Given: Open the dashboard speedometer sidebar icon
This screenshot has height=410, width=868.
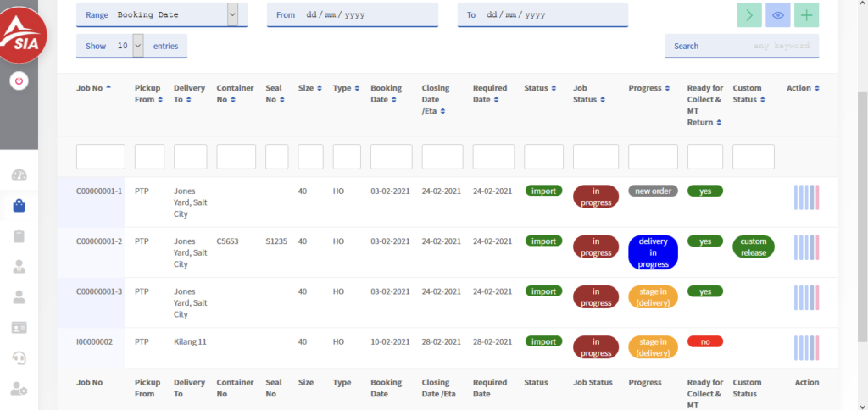Looking at the screenshot, I should tap(19, 176).
